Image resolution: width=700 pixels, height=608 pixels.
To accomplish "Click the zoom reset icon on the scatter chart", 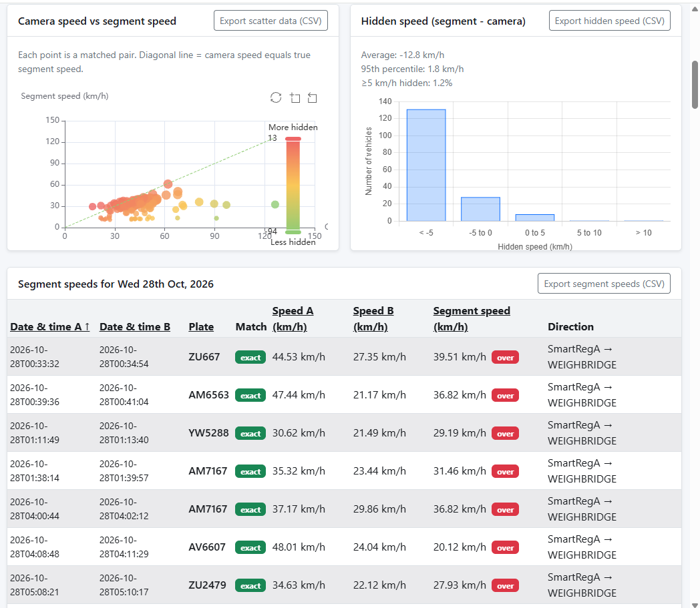I will pyautogui.click(x=313, y=97).
